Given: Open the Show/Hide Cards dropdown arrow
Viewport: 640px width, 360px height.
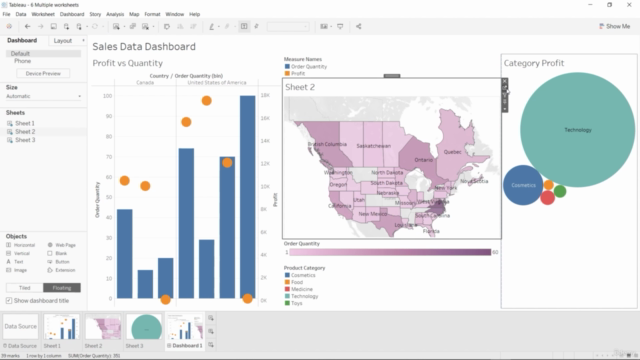Looking at the screenshot, I should click(331, 27).
